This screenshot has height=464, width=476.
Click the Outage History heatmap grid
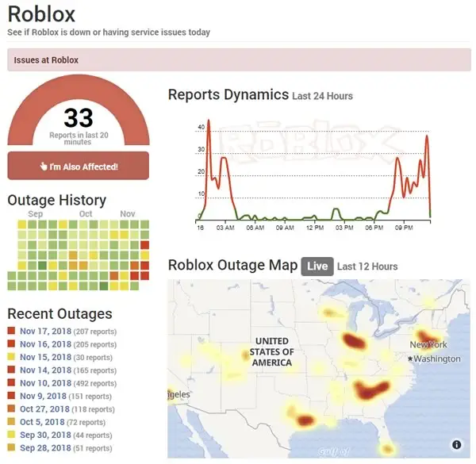pos(79,255)
